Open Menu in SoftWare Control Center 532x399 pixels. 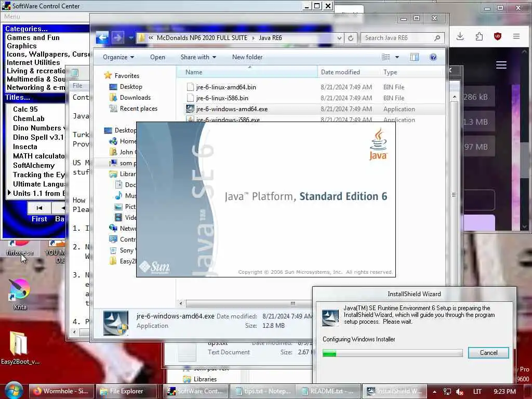click(x=12, y=16)
